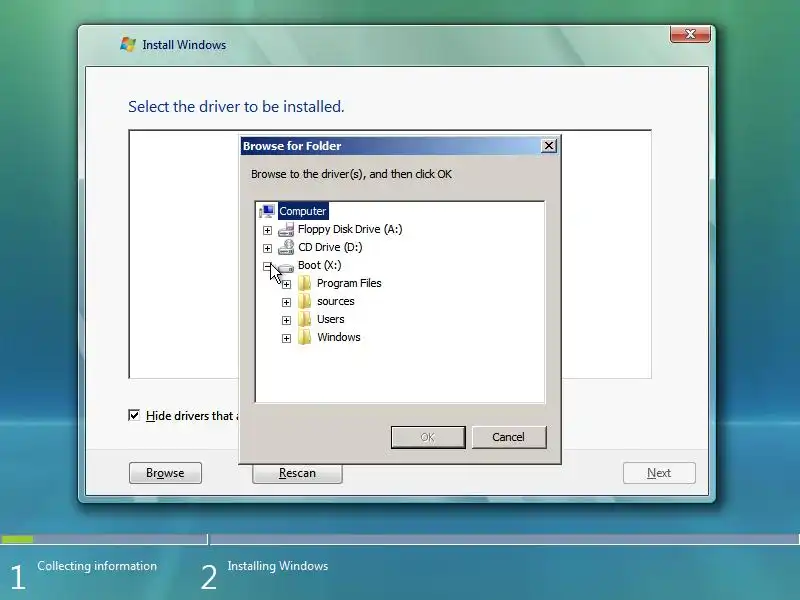The width and height of the screenshot is (800, 600).
Task: Toggle the Hide drivers checkbox
Action: (x=134, y=415)
